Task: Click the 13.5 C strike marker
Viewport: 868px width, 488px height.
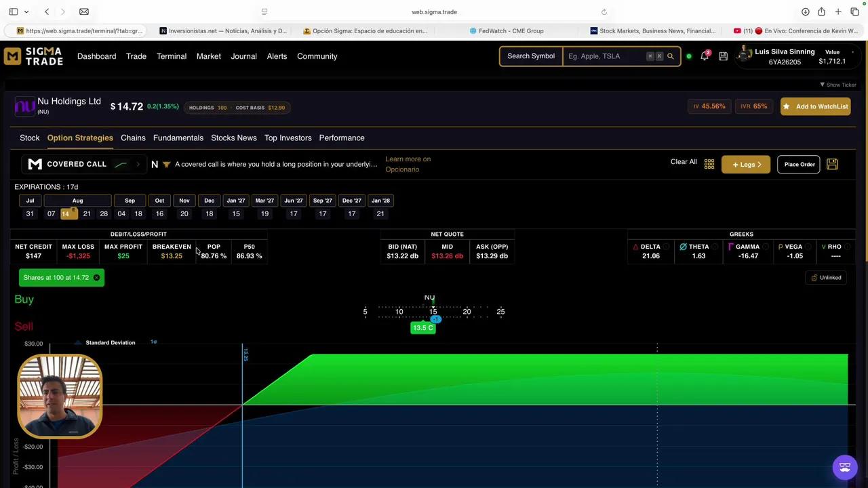Action: (x=423, y=328)
